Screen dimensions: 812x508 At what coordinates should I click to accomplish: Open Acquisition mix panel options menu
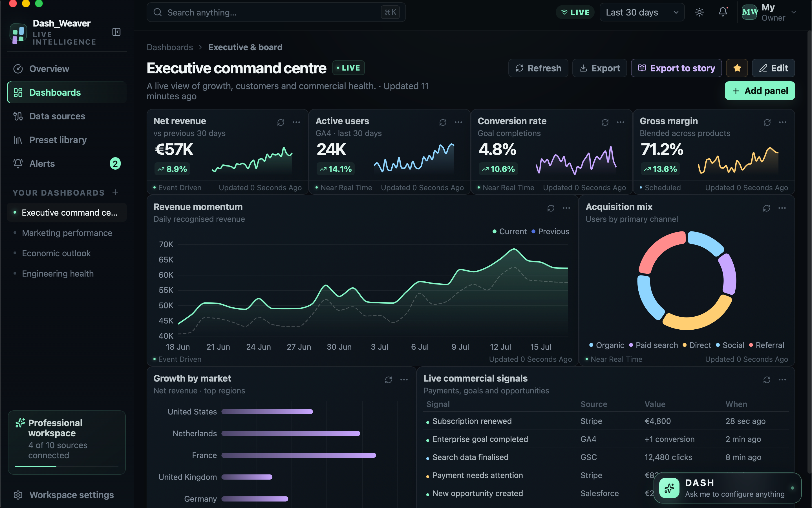pyautogui.click(x=782, y=208)
